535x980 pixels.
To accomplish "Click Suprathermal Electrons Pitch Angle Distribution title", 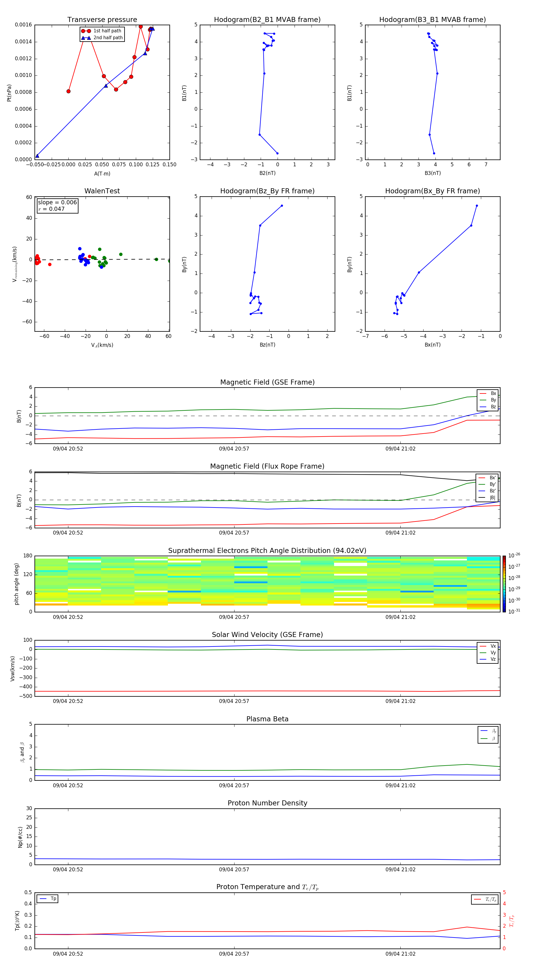I will click(x=267, y=551).
